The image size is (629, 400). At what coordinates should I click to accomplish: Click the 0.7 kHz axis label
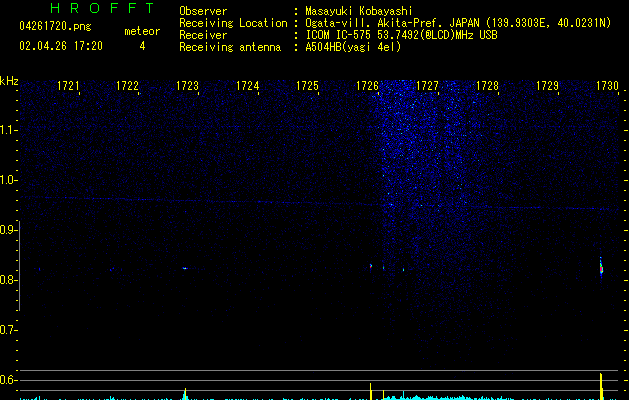8,330
